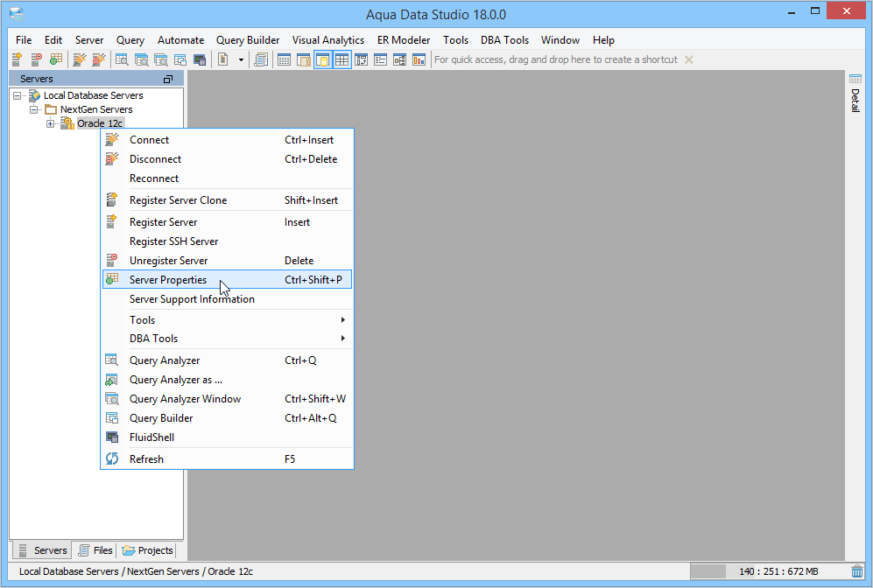Choose Disconnect from context menu

click(227, 159)
